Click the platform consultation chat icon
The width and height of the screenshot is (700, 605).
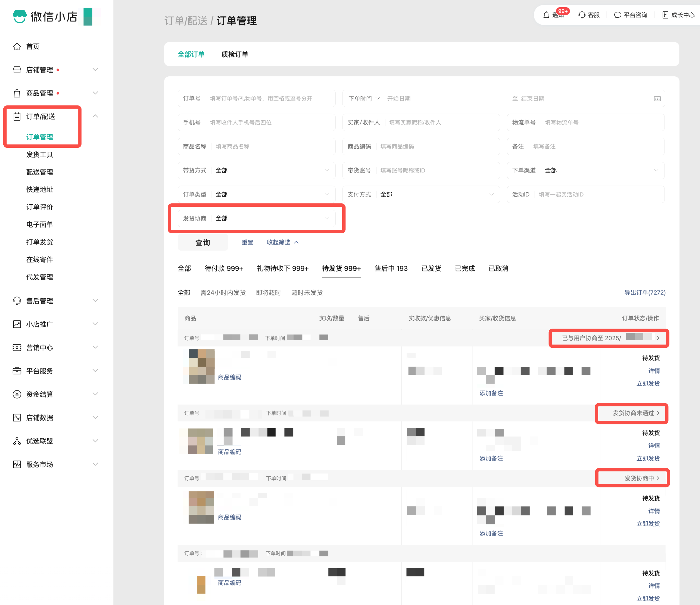tap(617, 15)
